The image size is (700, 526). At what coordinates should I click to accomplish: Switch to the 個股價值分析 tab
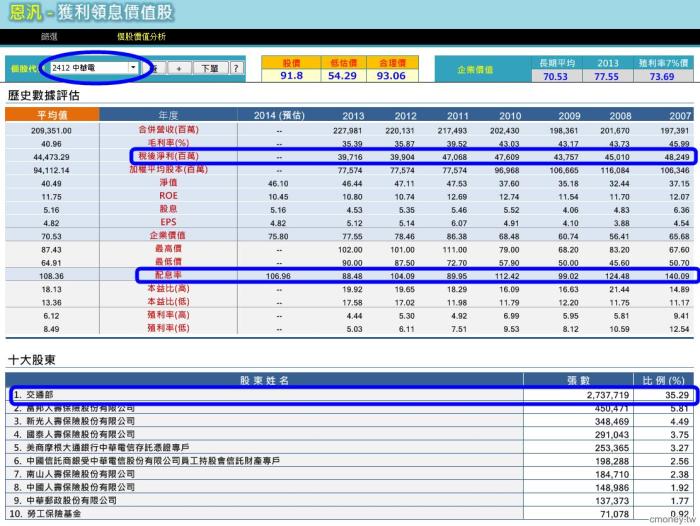click(141, 37)
